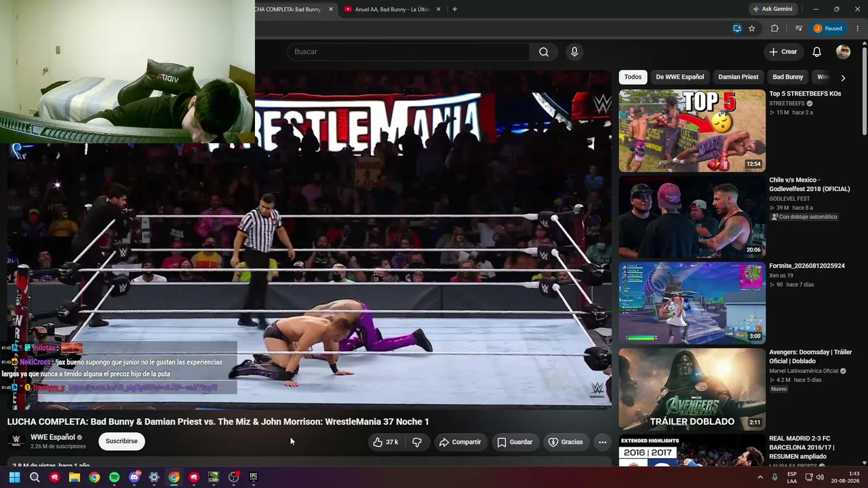Open OBS Studio from the taskbar
This screenshot has height=488, width=868.
[x=234, y=477]
